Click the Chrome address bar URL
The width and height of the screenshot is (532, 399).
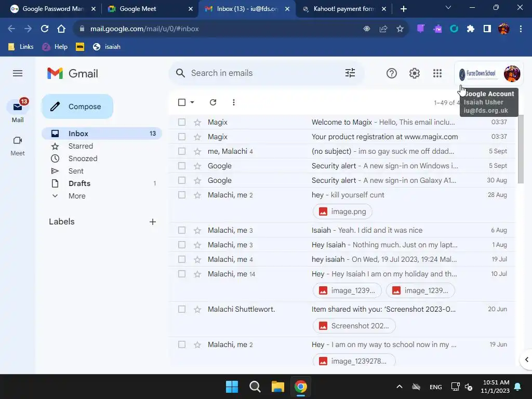point(144,29)
